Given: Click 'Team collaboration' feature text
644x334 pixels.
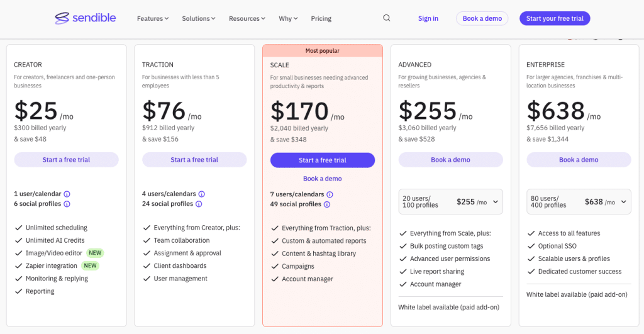Looking at the screenshot, I should pyautogui.click(x=182, y=240).
